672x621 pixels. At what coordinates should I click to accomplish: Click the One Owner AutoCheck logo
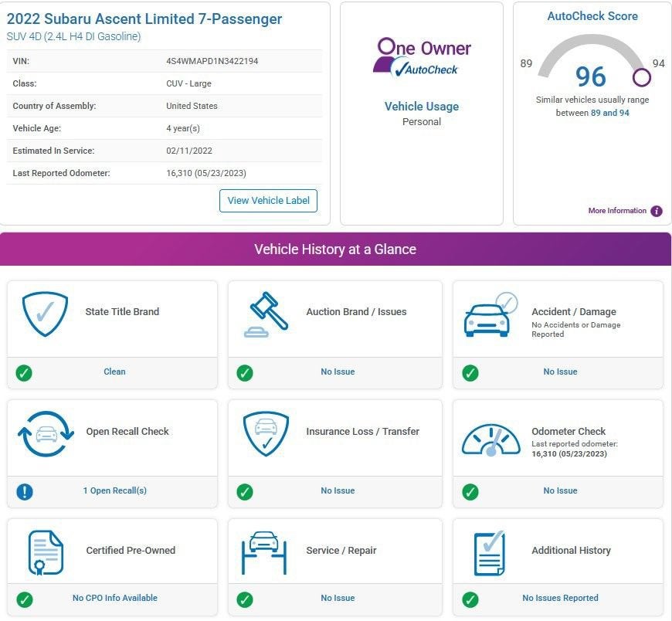(x=422, y=57)
